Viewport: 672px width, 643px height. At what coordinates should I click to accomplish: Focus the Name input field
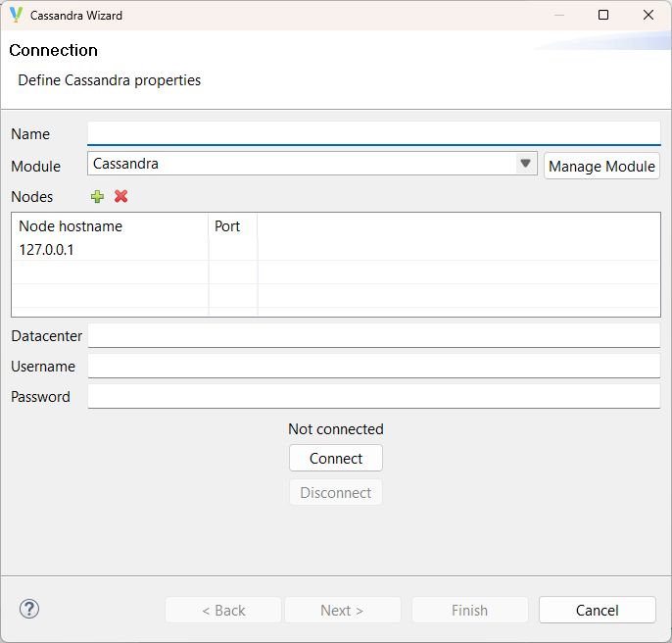click(x=373, y=133)
